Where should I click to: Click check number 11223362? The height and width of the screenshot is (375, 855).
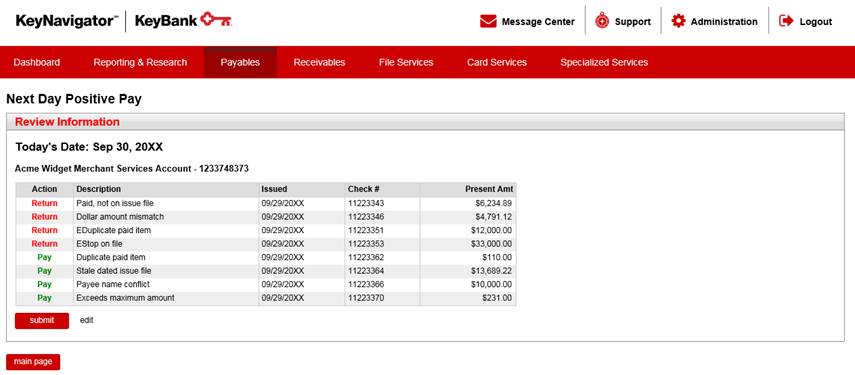366,257
